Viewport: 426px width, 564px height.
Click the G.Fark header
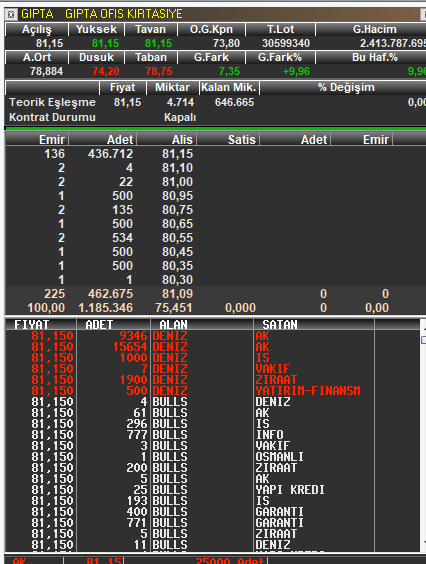(211, 57)
